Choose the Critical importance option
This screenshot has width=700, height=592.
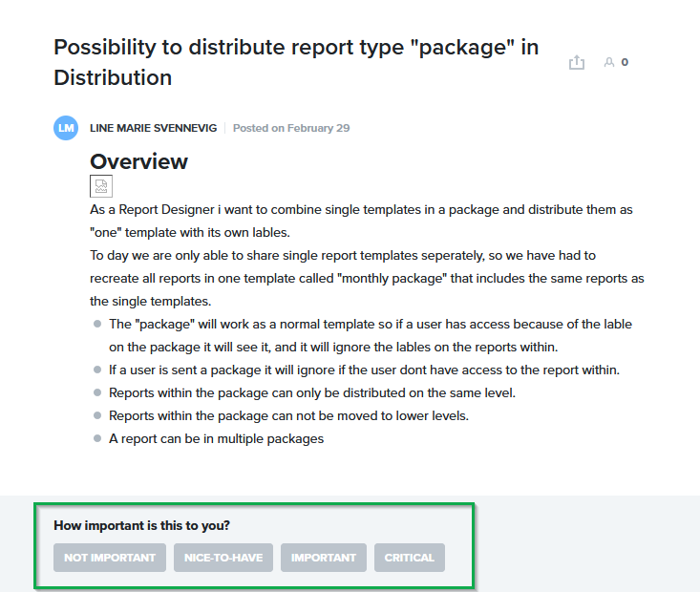click(409, 558)
